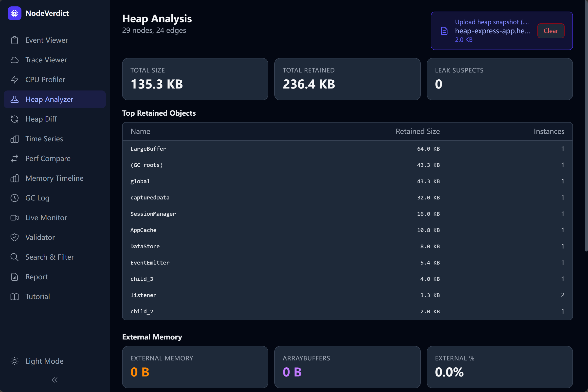588x392 pixels.
Task: Collapse the sidebar with the double chevron
Action: [x=55, y=380]
